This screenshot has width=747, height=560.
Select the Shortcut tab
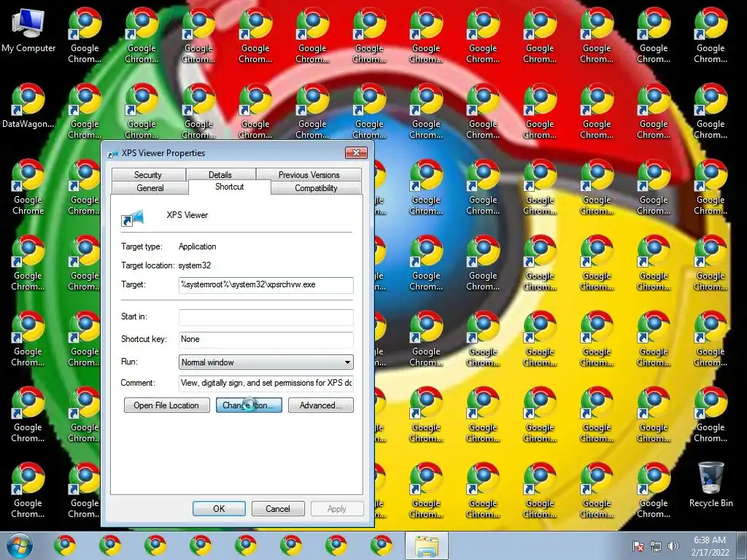click(x=230, y=187)
